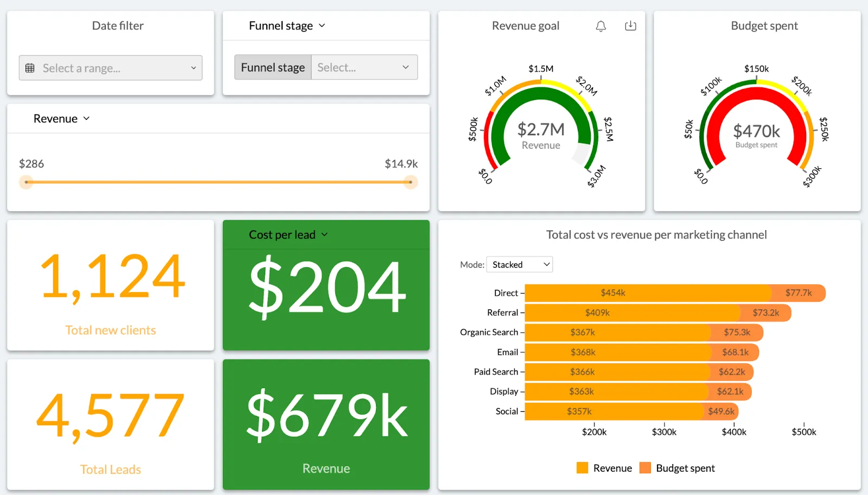
Task: Expand the Cost per lead title chevron
Action: (324, 234)
